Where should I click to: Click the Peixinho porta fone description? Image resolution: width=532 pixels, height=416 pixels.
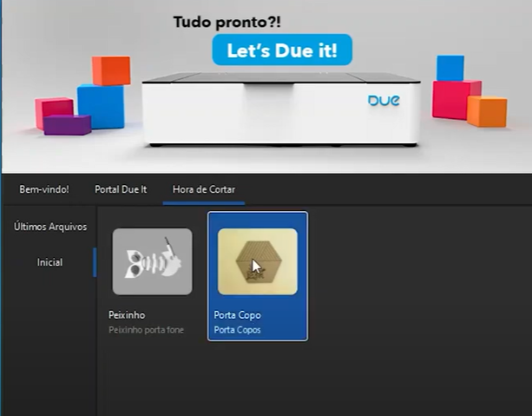point(146,330)
